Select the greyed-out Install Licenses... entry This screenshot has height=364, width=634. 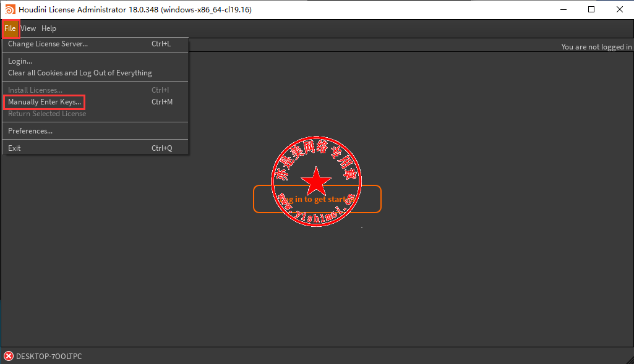[x=35, y=90]
